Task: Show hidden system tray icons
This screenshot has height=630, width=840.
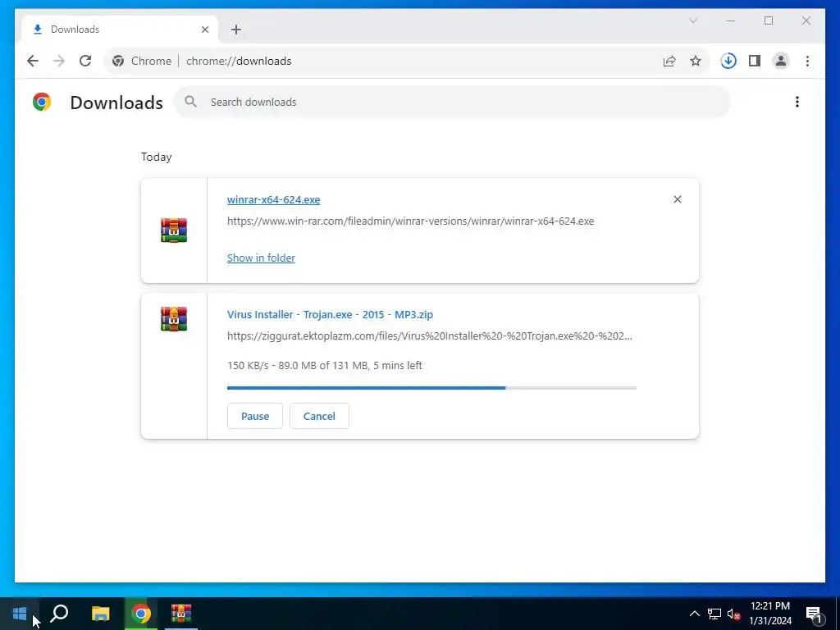Action: [x=694, y=614]
